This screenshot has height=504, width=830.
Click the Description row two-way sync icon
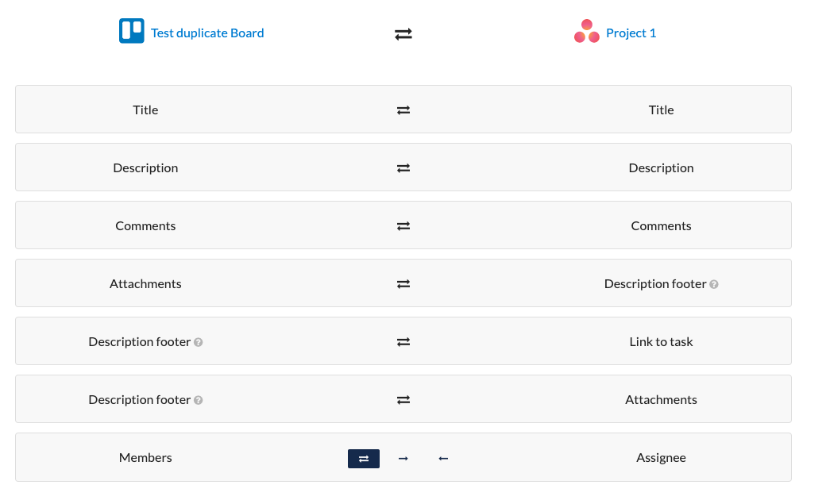click(403, 168)
